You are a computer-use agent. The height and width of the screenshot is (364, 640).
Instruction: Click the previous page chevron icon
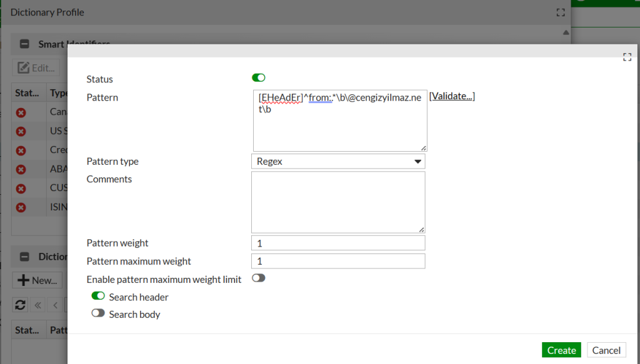(x=55, y=305)
